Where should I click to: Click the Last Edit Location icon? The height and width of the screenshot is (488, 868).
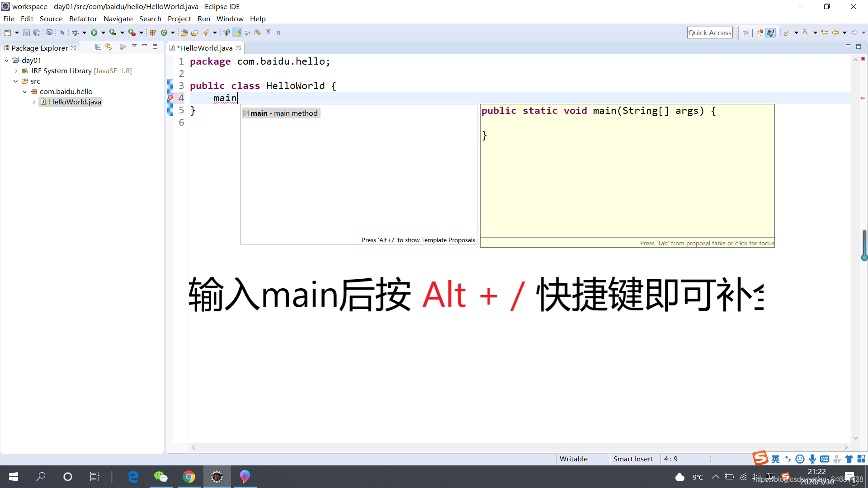coord(825,33)
